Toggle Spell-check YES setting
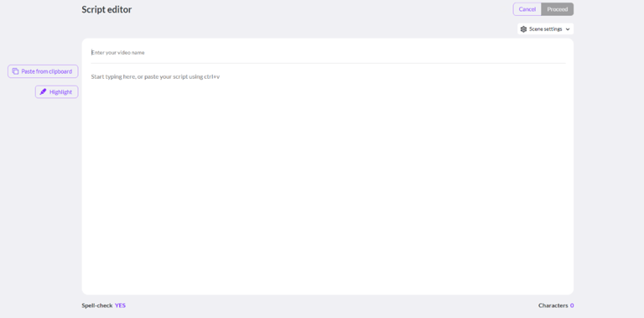 (x=121, y=305)
